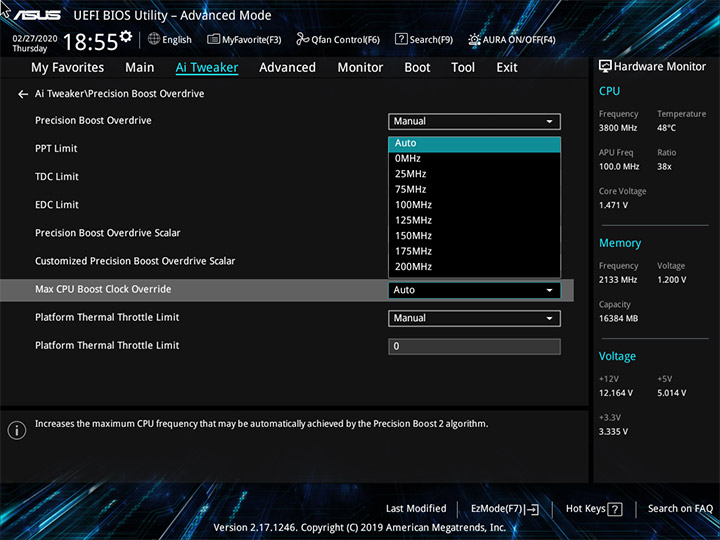Select 150MHz option
This screenshot has width=720, height=540.
(474, 236)
